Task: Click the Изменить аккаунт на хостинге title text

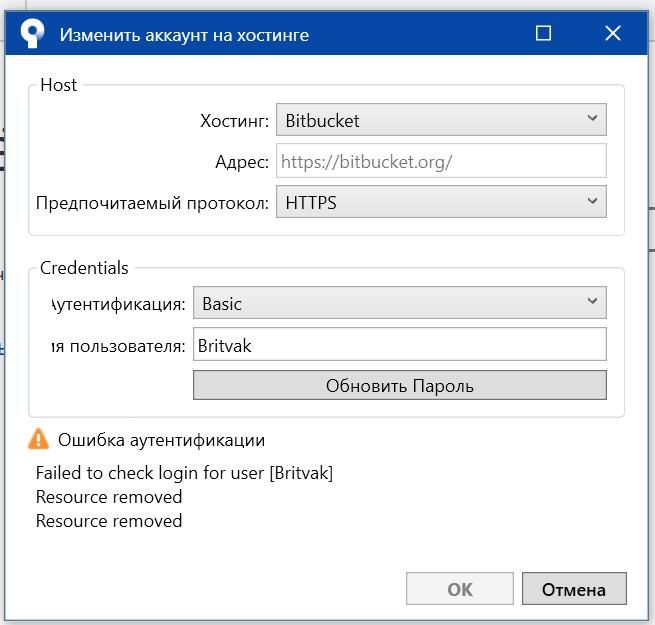Action: coord(184,35)
